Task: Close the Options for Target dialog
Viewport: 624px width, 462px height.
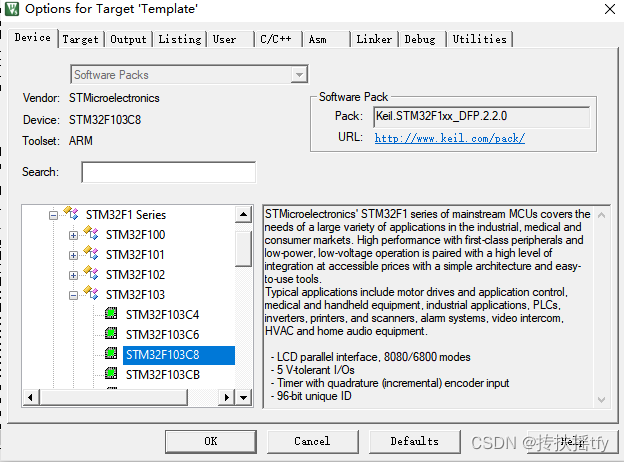Action: coord(610,9)
